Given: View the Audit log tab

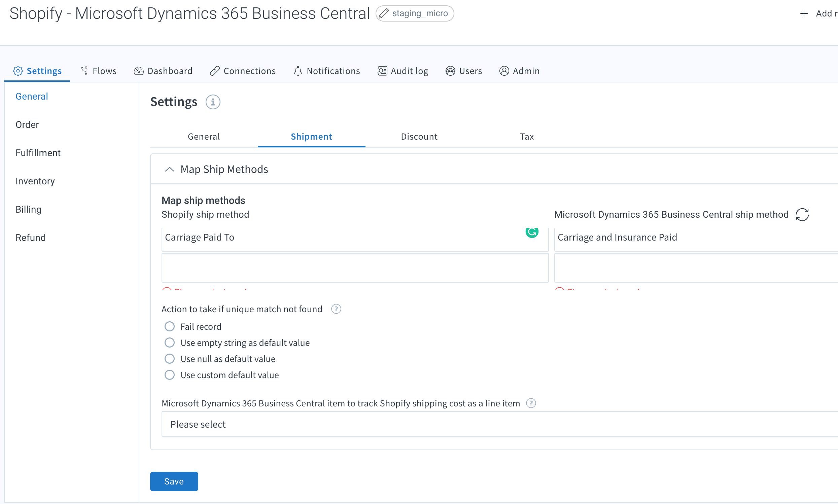Looking at the screenshot, I should coord(403,71).
